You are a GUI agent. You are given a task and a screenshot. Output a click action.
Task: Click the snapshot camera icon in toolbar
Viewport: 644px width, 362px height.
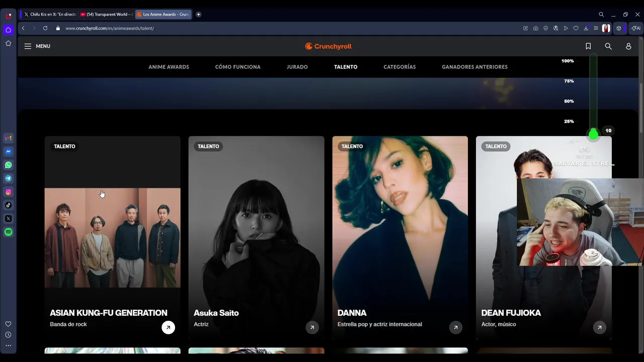(x=535, y=28)
